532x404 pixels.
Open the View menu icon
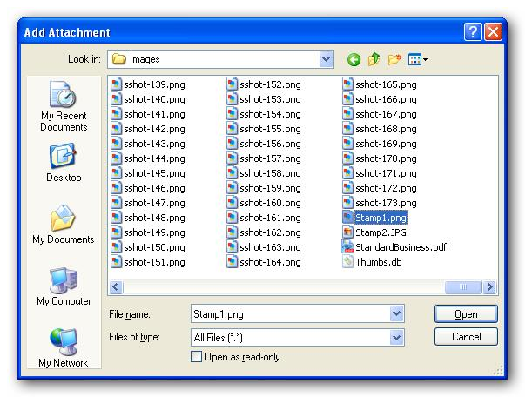[418, 60]
